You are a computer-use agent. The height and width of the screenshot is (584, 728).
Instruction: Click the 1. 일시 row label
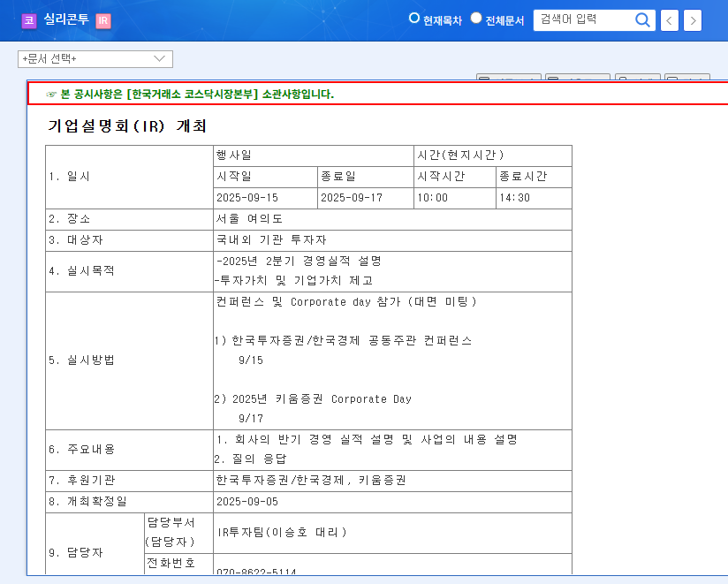[69, 177]
